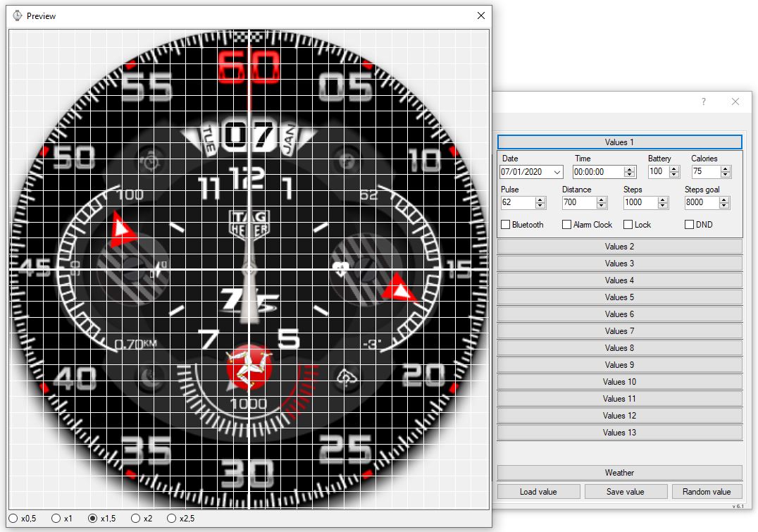Click the red 60 marker on watch face
This screenshot has height=532, width=758.
click(x=249, y=66)
